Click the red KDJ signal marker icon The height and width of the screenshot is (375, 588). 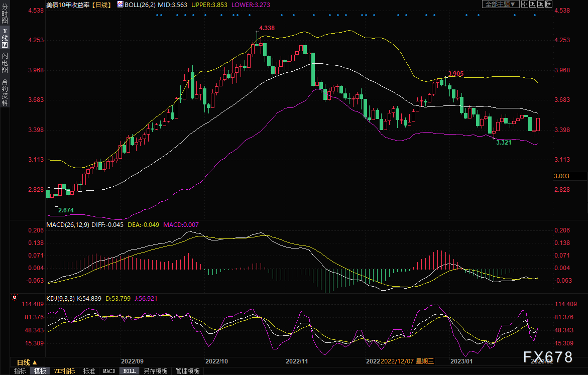tap(15, 297)
